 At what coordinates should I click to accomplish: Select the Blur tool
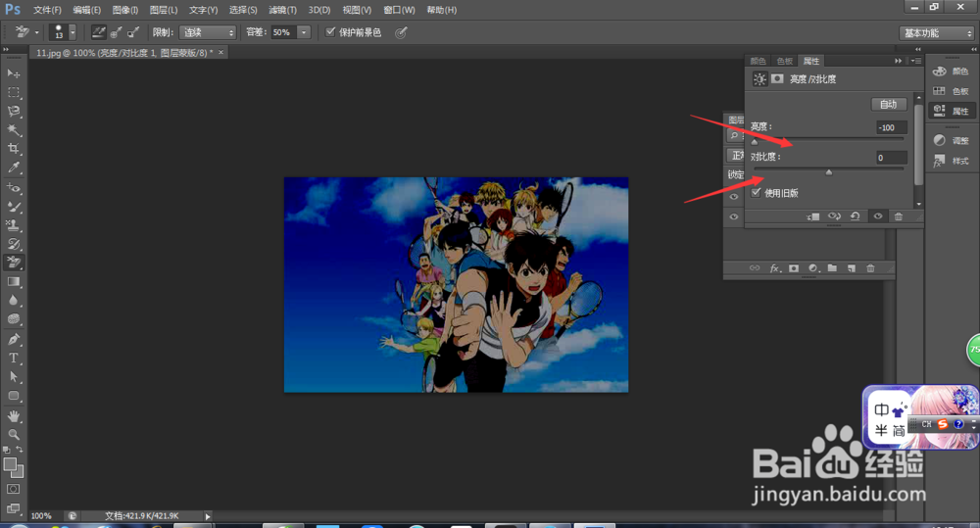pos(13,301)
